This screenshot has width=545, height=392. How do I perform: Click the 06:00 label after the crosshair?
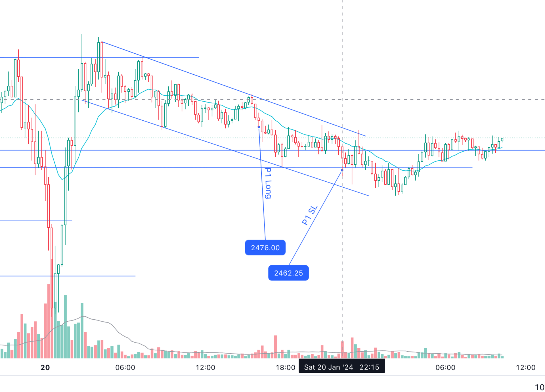[445, 367]
